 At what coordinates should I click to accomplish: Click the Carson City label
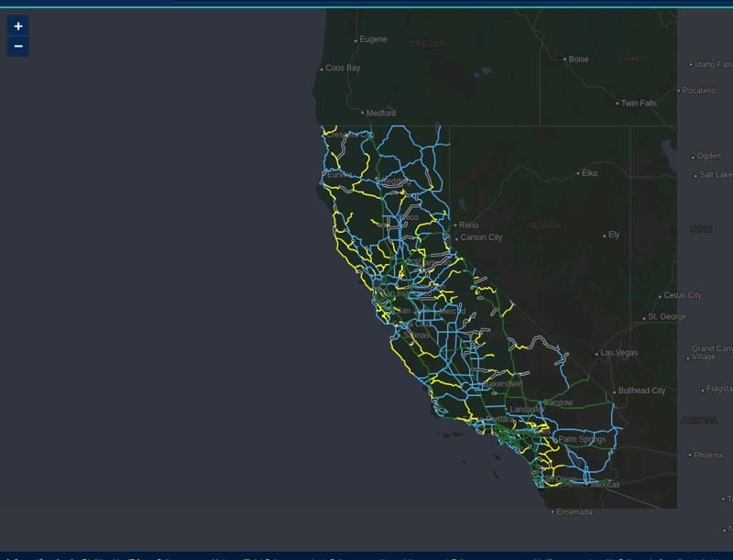click(481, 237)
